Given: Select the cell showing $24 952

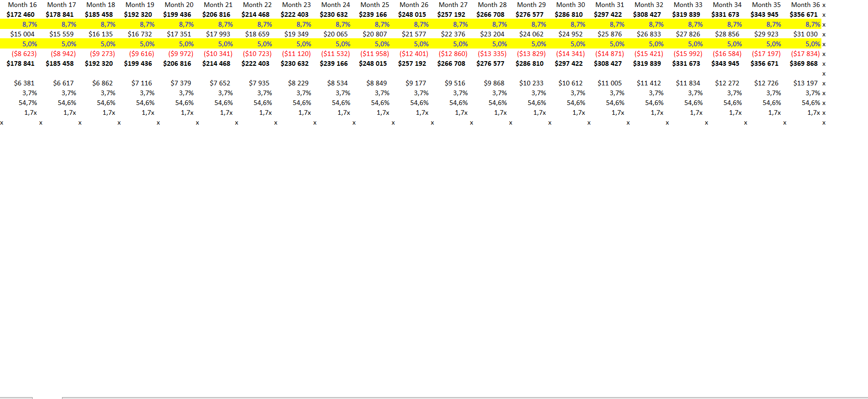Looking at the screenshot, I should coord(571,34).
